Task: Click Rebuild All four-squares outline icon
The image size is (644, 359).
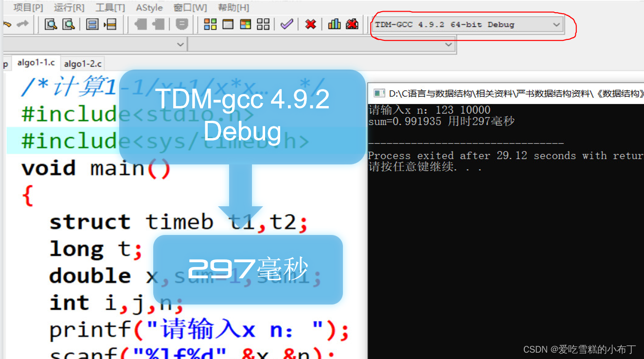Action: point(263,24)
